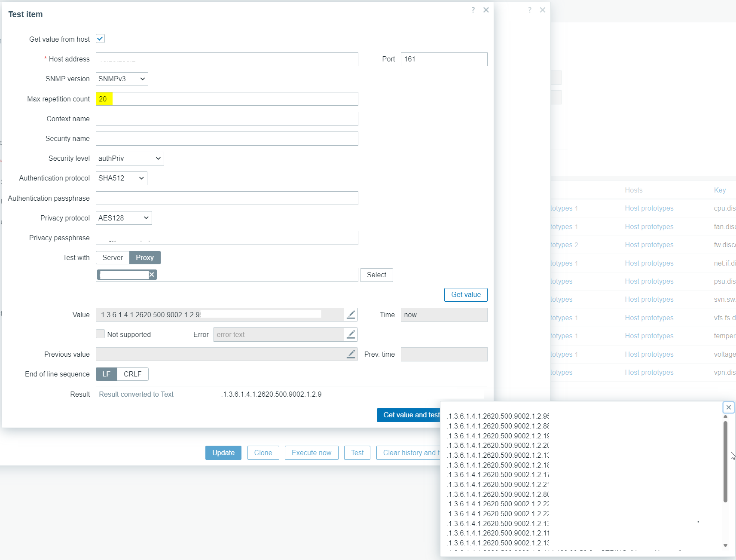The height and width of the screenshot is (560, 736).
Task: Select Proxy in Test with selector
Action: point(145,257)
